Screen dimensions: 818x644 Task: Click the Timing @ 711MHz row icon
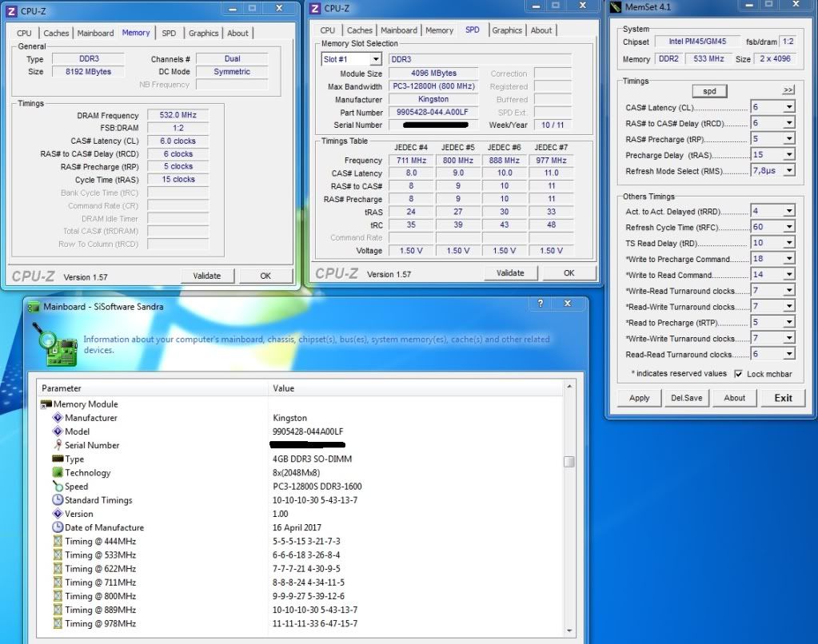58,582
